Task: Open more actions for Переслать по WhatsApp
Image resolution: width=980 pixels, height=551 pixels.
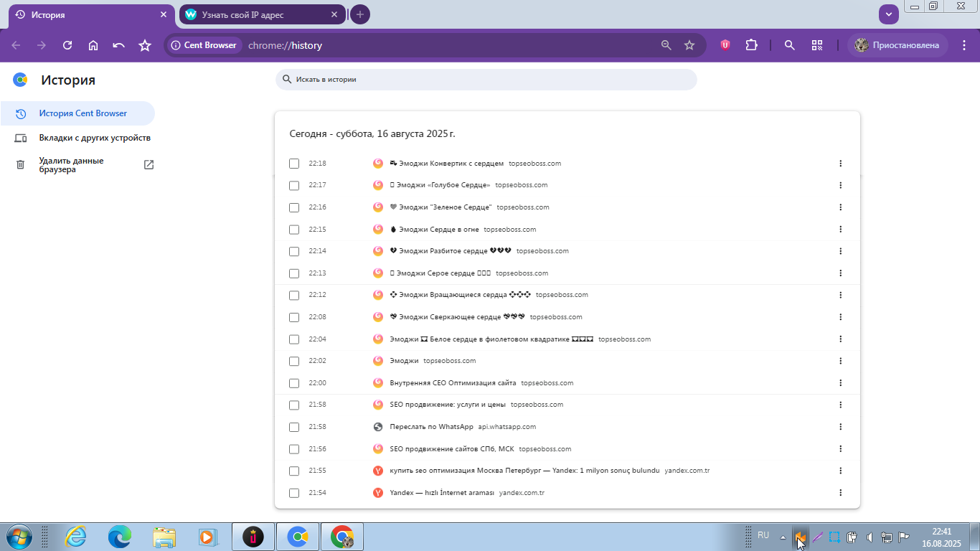Action: (x=840, y=427)
